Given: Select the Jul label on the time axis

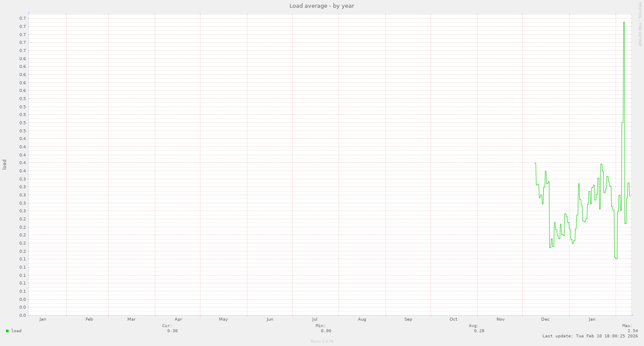Looking at the screenshot, I should coord(315,319).
